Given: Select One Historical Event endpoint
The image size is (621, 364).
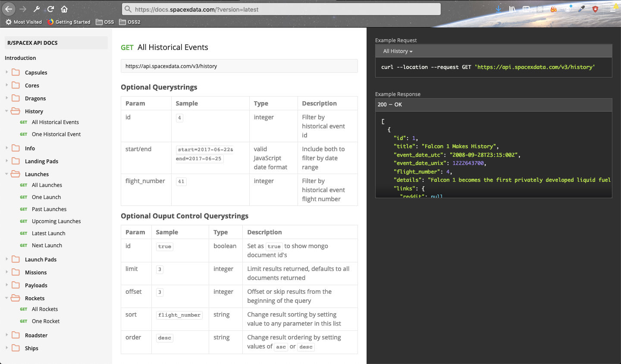Looking at the screenshot, I should click(56, 134).
